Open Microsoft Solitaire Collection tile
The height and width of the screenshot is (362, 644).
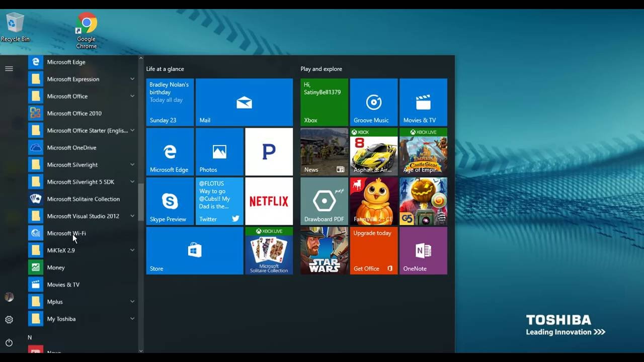[x=269, y=250]
